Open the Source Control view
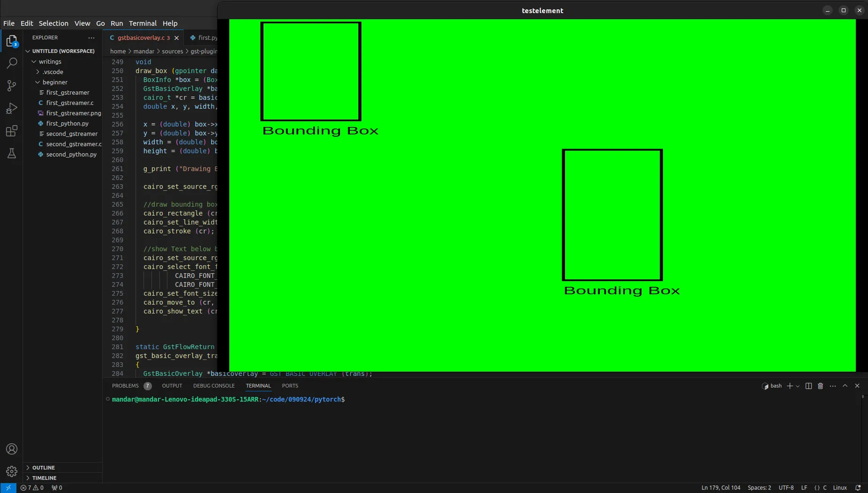This screenshot has height=493, width=868. point(12,85)
